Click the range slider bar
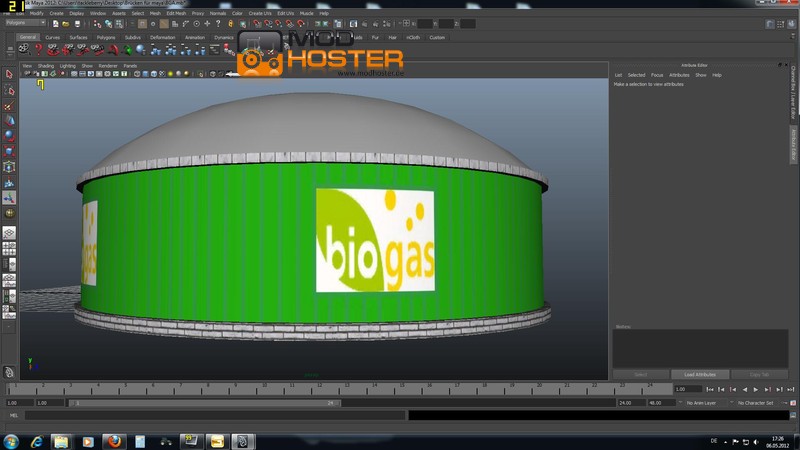The height and width of the screenshot is (450, 800). tap(205, 403)
